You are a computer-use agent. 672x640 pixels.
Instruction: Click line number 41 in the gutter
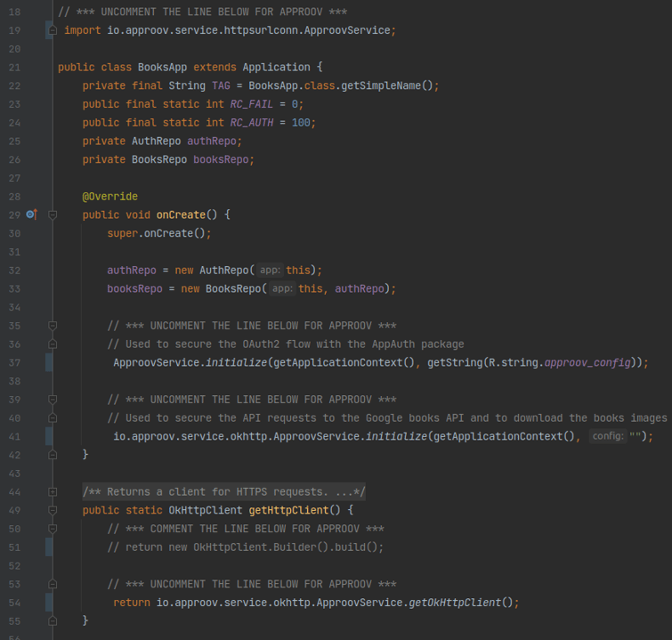click(x=14, y=436)
